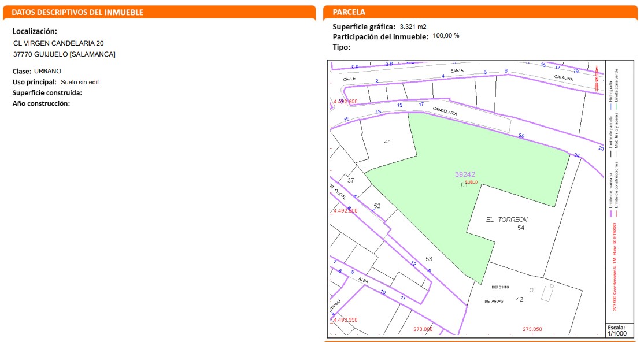Click the 100,00 % participation value
Viewport: 644px width, 342px height.
[446, 36]
